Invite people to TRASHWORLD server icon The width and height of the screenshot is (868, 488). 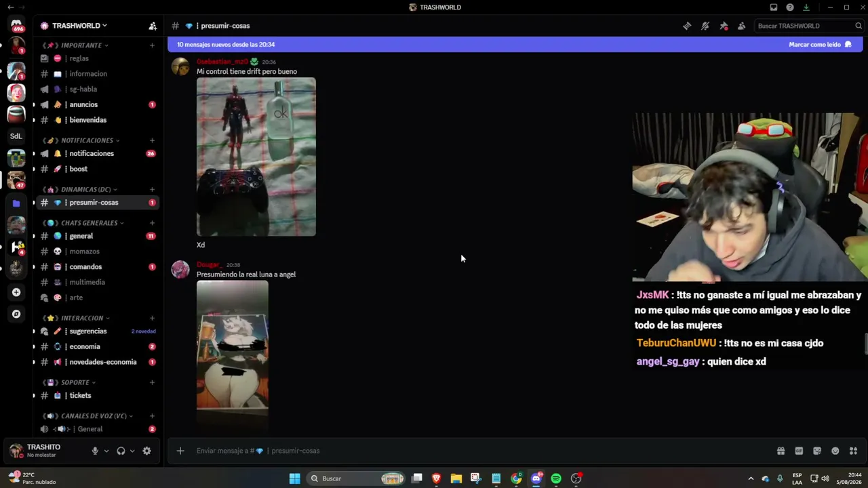tap(153, 26)
